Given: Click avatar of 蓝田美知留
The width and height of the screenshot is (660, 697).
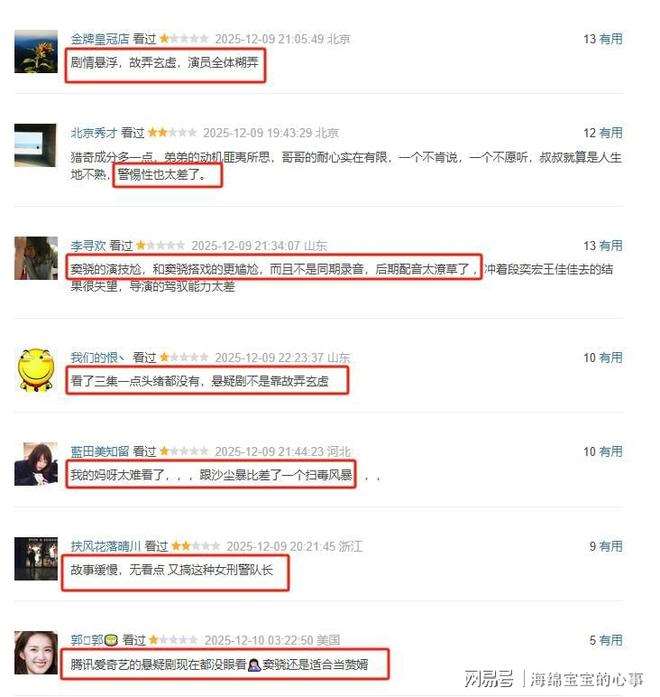Looking at the screenshot, I should [36, 464].
